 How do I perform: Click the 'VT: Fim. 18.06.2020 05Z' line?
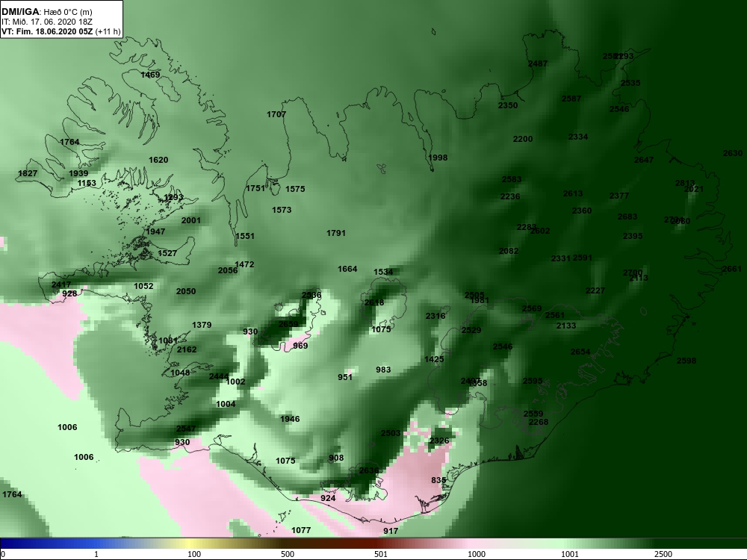pyautogui.click(x=47, y=32)
